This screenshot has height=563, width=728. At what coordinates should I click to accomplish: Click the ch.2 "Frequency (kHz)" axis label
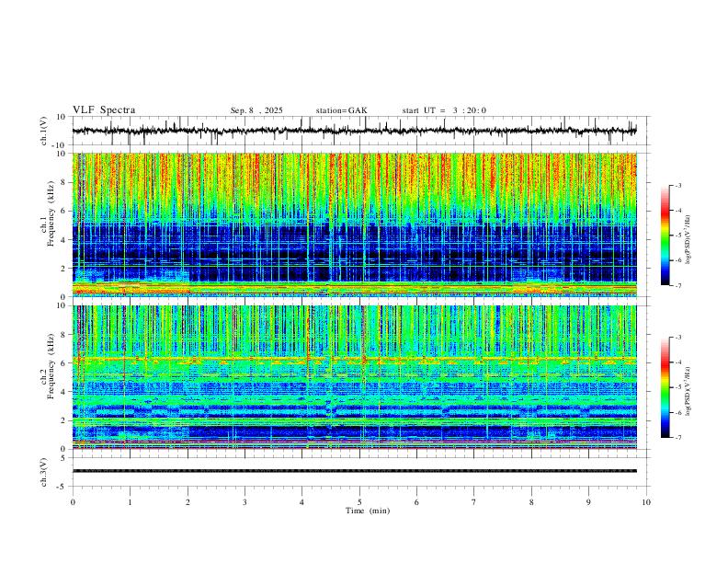pyautogui.click(x=51, y=364)
